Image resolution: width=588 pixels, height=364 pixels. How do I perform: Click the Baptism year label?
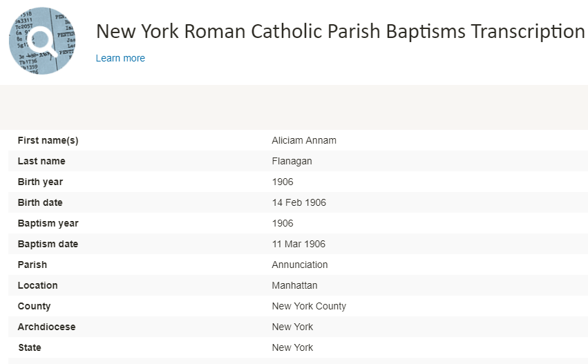(48, 223)
